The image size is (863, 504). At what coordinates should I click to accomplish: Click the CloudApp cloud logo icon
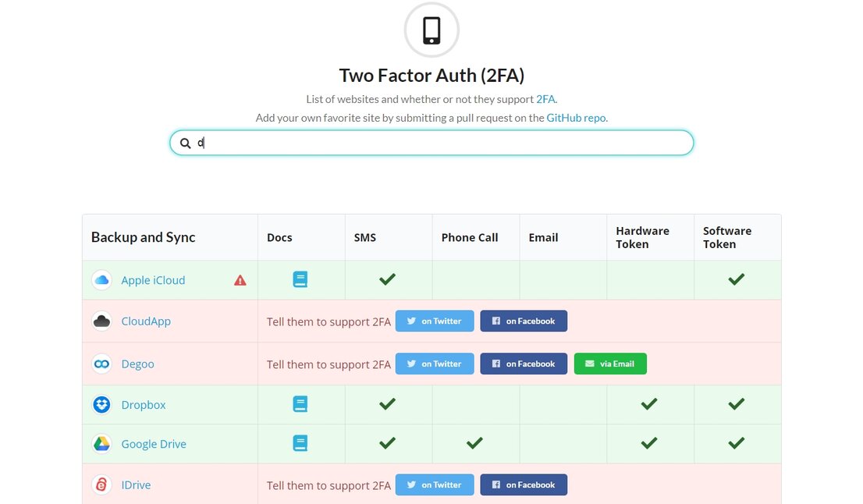coord(101,321)
